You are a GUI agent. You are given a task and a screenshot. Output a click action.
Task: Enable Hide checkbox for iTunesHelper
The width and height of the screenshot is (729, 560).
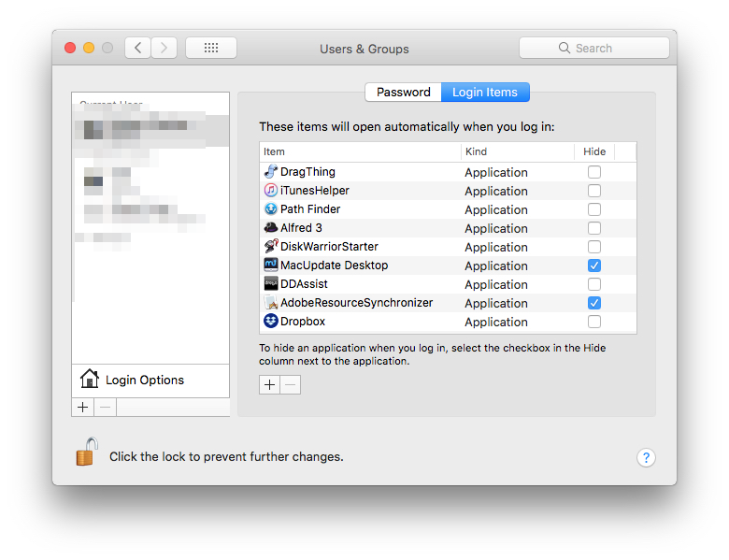pos(594,191)
